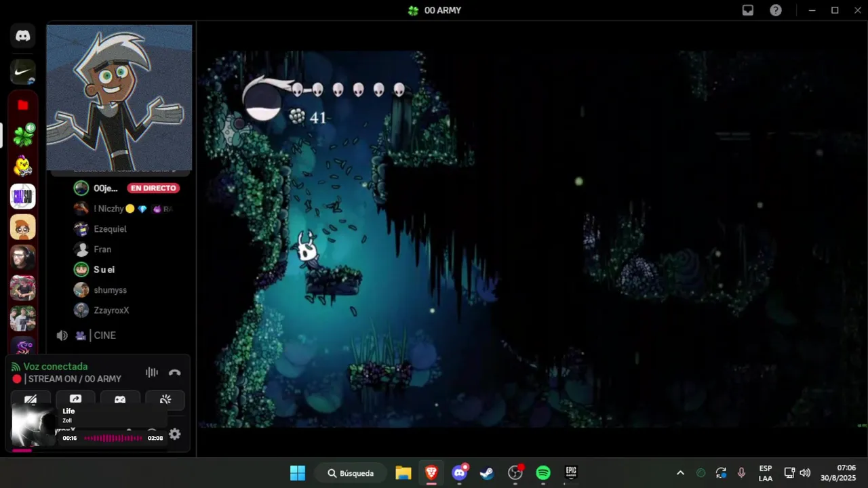The height and width of the screenshot is (488, 868).
Task: Open the Discord inbox icon in the title bar
Action: [748, 10]
